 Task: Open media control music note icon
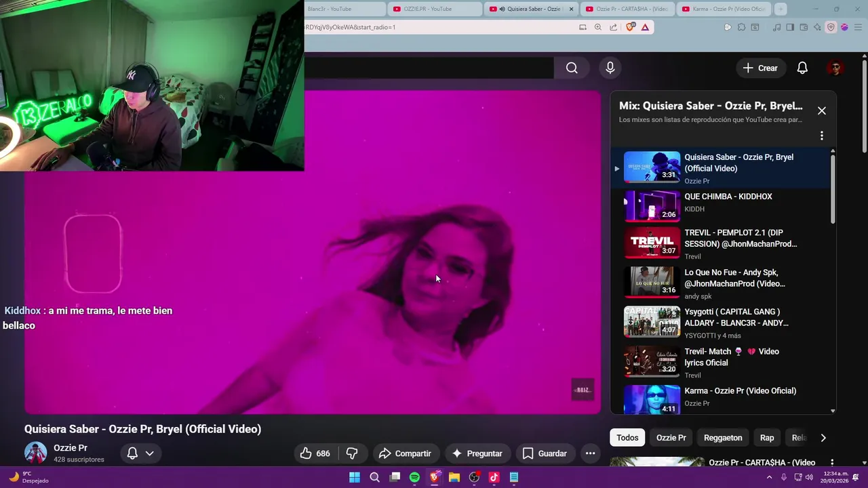point(777,27)
